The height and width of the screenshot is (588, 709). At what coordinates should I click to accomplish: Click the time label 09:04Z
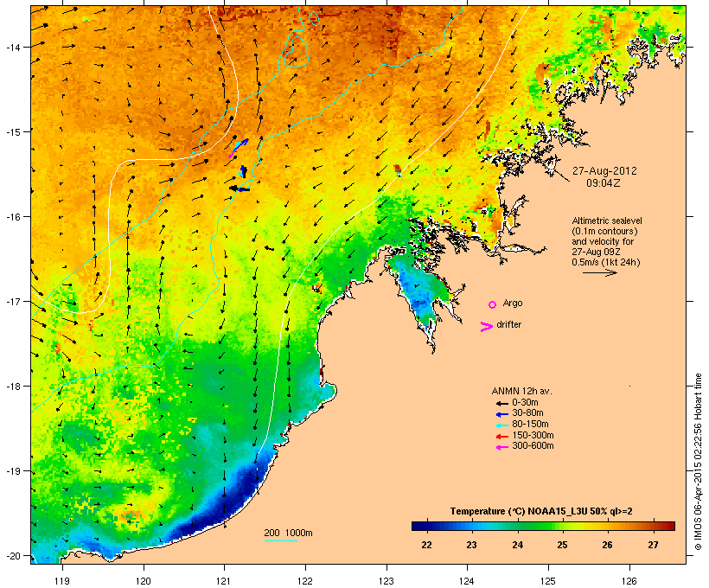[x=604, y=183]
